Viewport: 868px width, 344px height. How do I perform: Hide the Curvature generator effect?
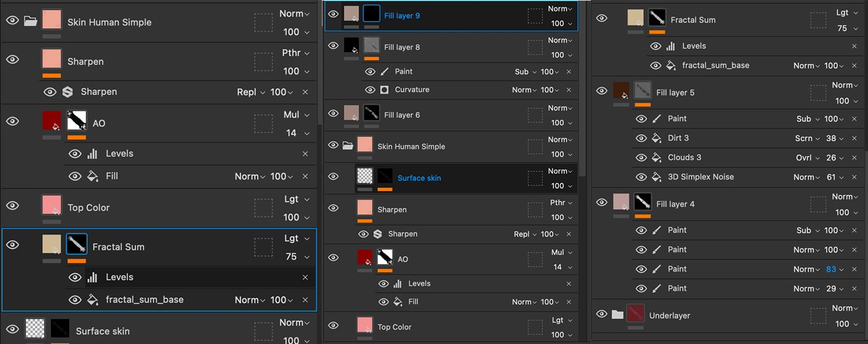(370, 90)
